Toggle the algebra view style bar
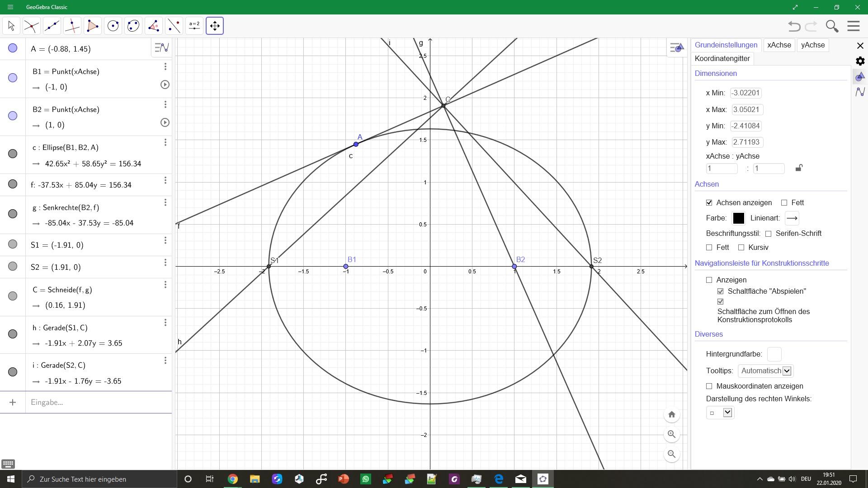This screenshot has width=868, height=488. pos(162,47)
